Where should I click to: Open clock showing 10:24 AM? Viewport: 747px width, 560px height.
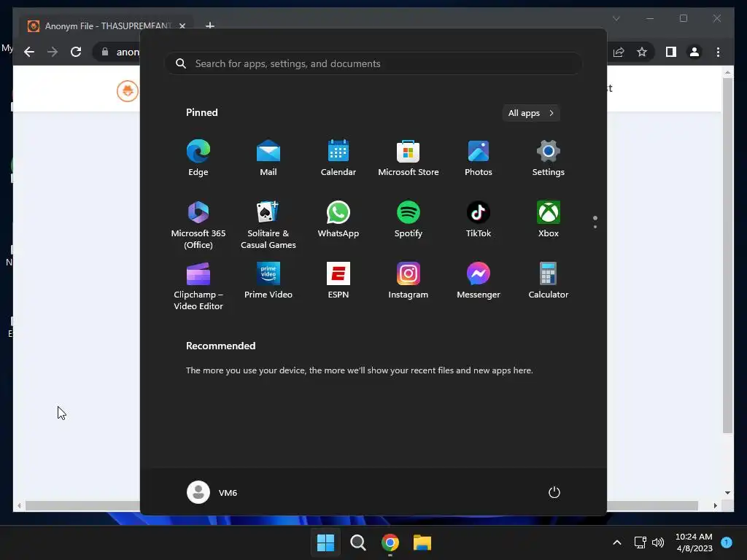694,542
